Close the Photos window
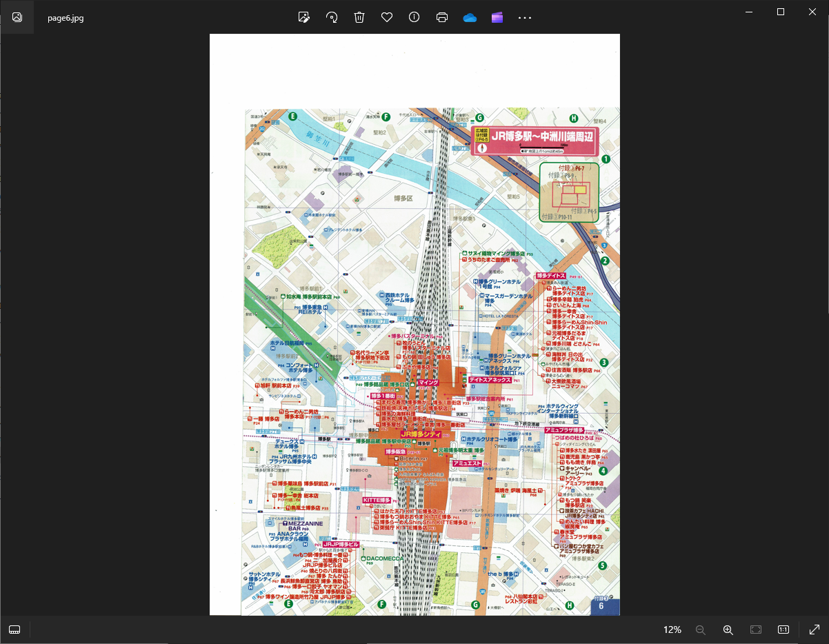Image resolution: width=829 pixels, height=644 pixels. click(812, 12)
